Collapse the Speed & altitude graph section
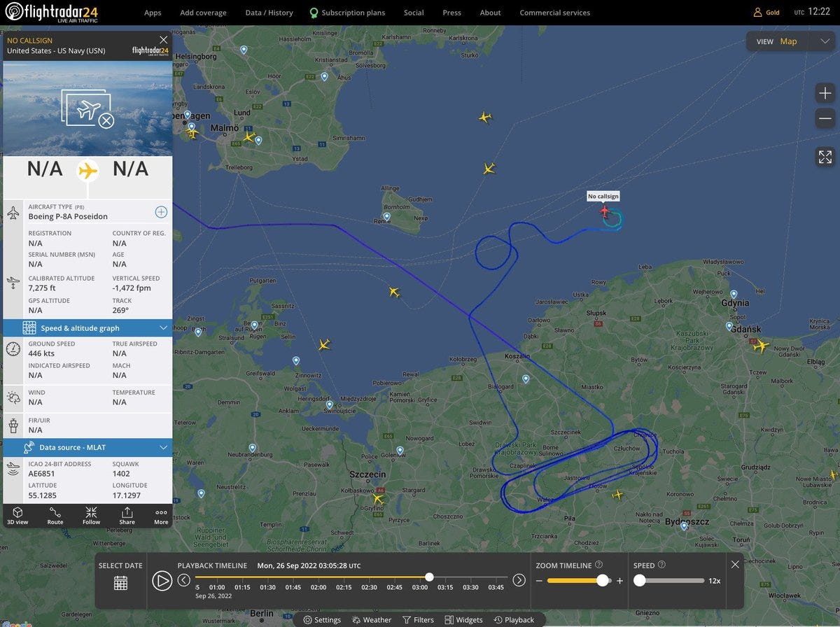840x627 pixels. (x=87, y=328)
